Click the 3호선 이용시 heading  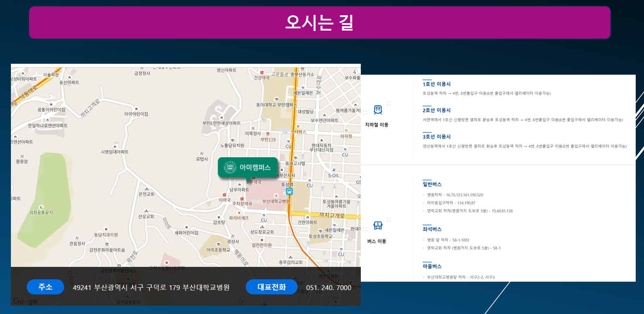pos(437,136)
